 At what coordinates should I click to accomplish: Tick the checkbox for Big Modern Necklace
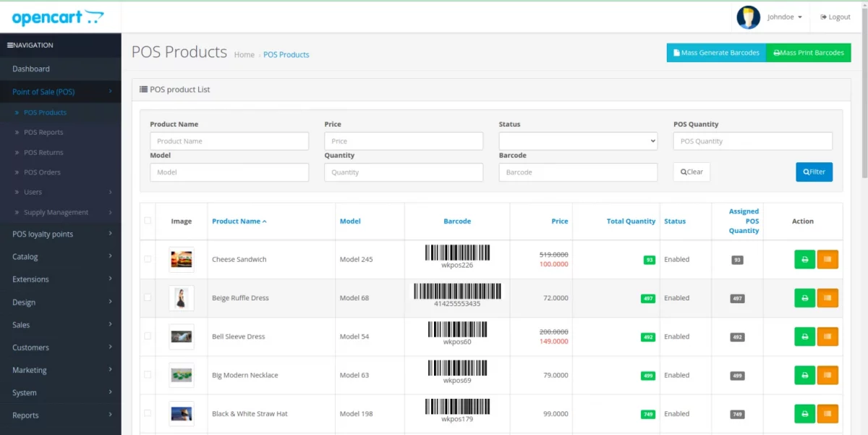coord(148,374)
